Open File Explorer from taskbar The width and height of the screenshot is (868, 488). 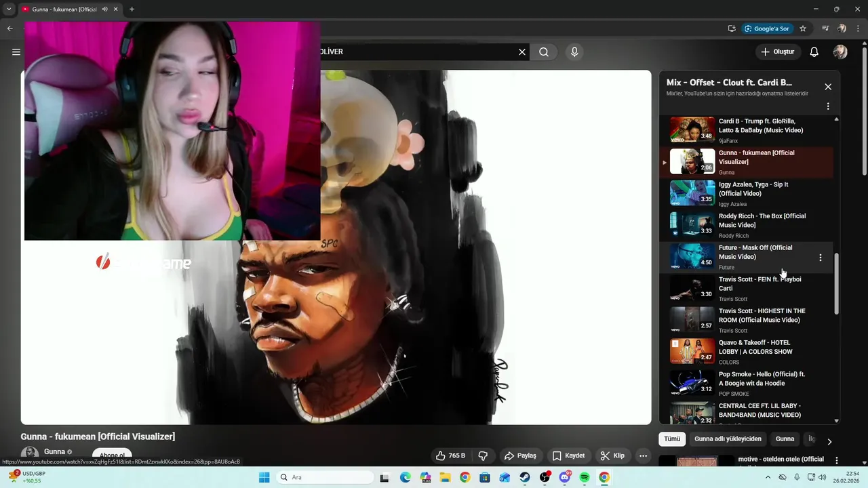[445, 478]
